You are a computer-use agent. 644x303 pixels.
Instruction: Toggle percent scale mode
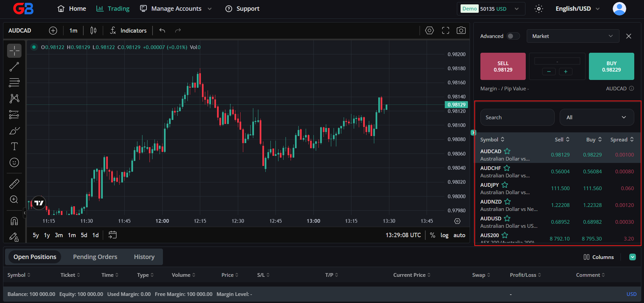[433, 235]
